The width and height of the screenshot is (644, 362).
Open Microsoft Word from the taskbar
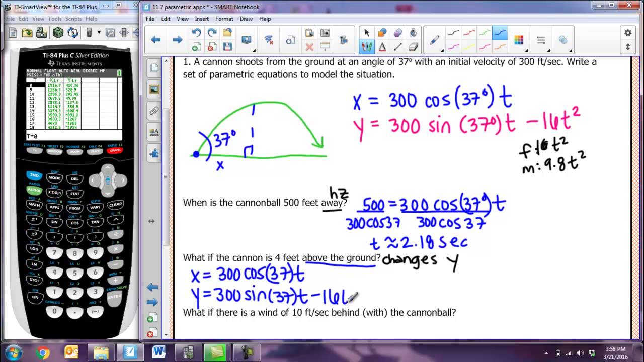tap(159, 351)
